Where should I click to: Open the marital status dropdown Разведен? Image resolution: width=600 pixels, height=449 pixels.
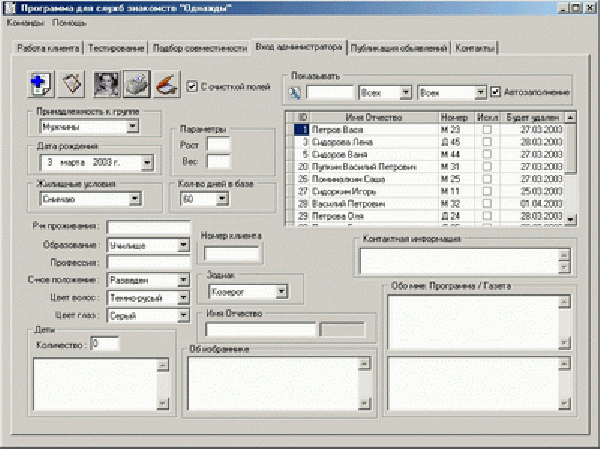click(184, 280)
